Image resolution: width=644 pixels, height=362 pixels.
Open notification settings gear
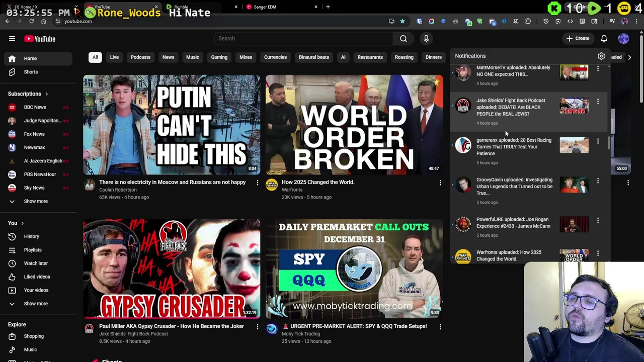[601, 56]
